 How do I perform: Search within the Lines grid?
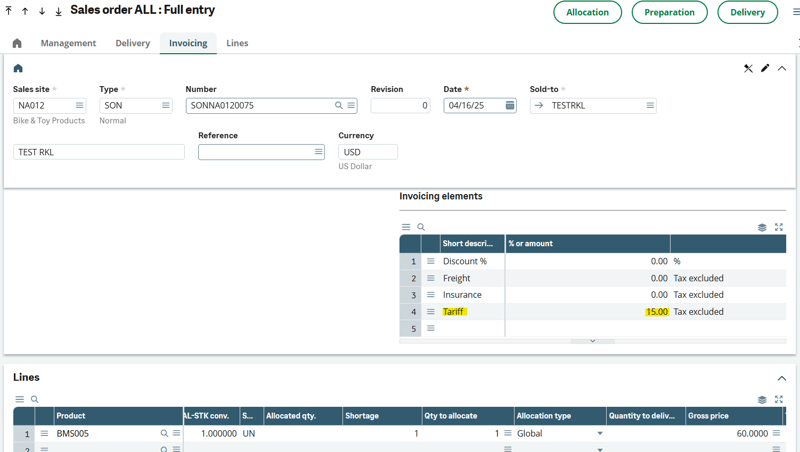point(35,399)
